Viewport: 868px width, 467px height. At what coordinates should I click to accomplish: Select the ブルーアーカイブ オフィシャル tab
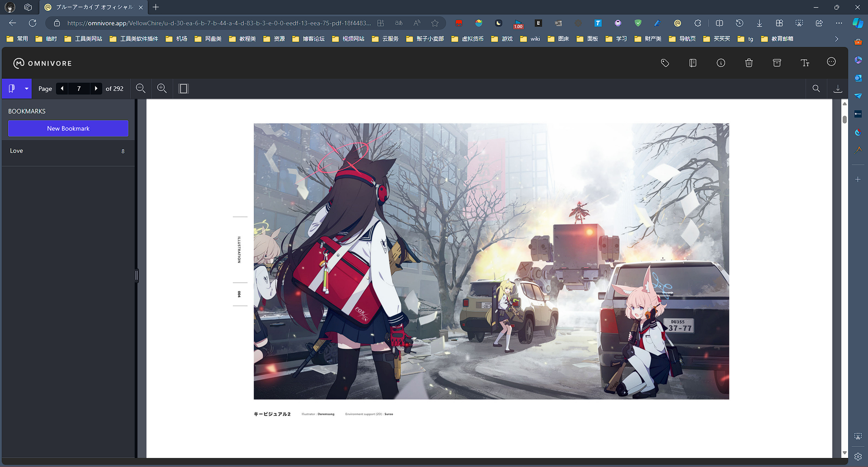click(x=94, y=7)
